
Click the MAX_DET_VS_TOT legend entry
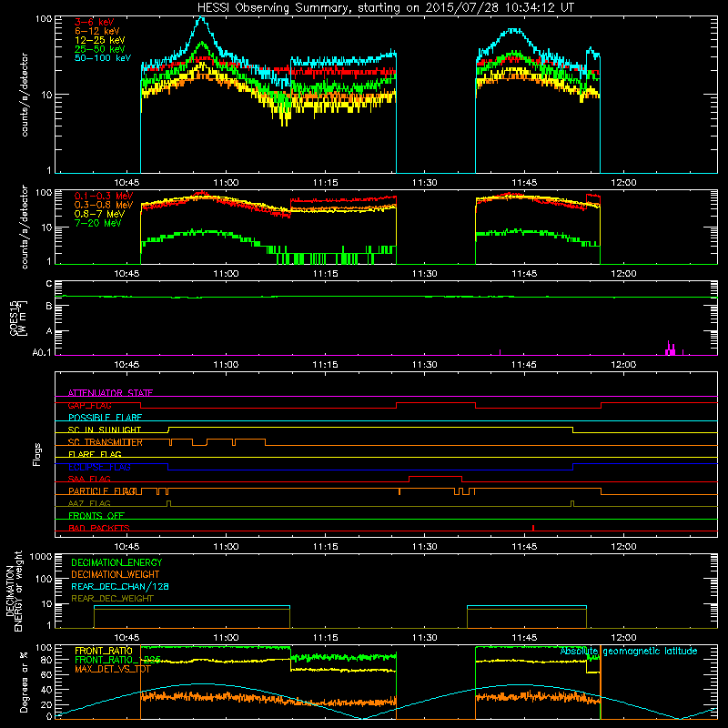[112, 669]
